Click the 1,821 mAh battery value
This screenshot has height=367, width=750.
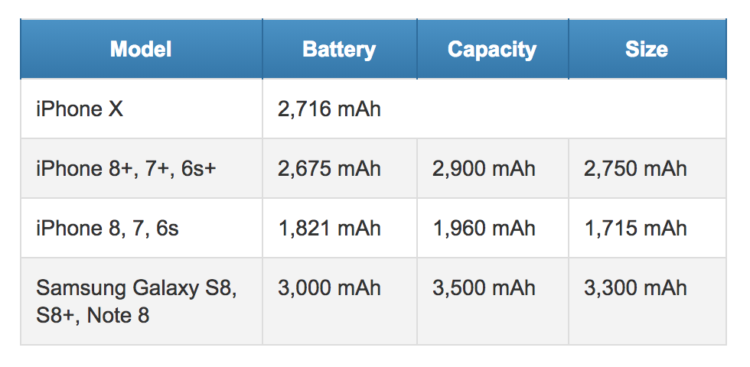pyautogui.click(x=330, y=228)
